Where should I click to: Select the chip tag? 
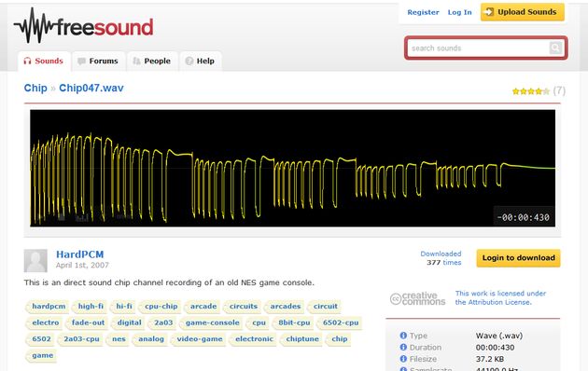point(339,339)
